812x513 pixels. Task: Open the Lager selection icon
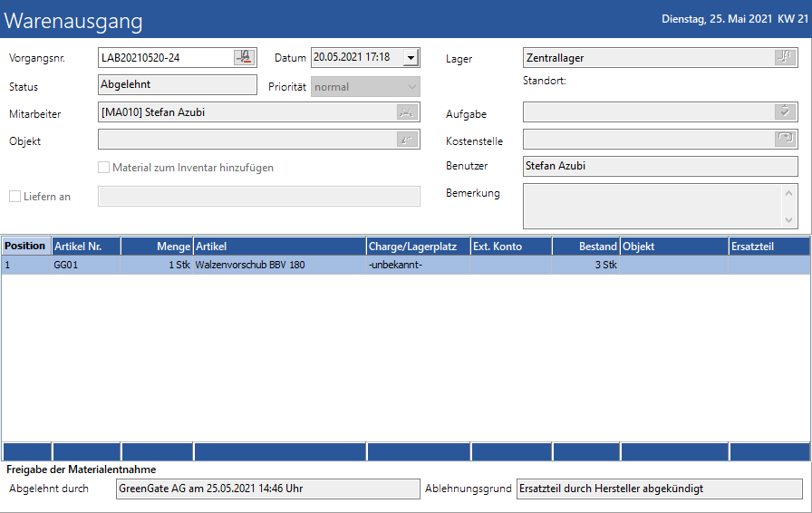(x=785, y=57)
